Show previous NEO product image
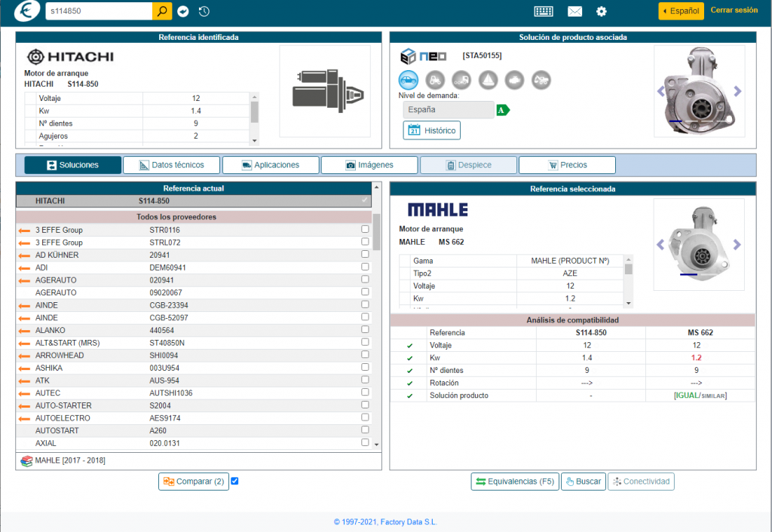This screenshot has height=532, width=772. coord(660,91)
